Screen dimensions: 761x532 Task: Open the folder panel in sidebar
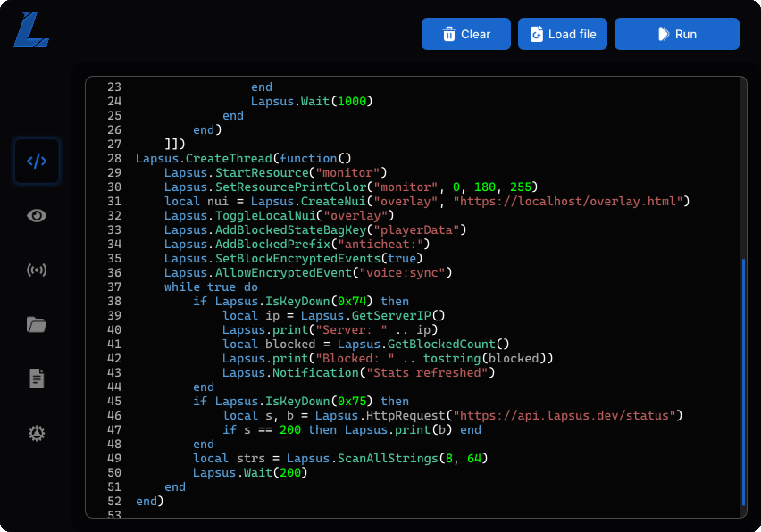[37, 325]
